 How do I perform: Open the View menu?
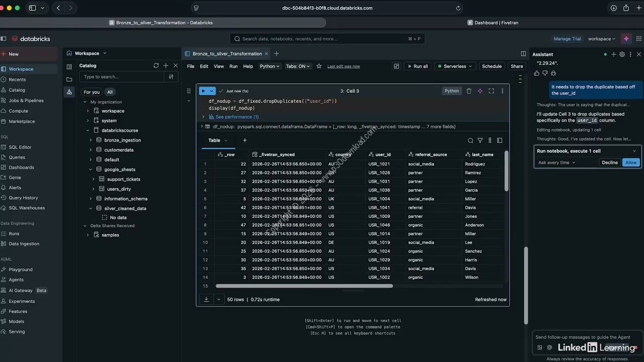[219, 66]
